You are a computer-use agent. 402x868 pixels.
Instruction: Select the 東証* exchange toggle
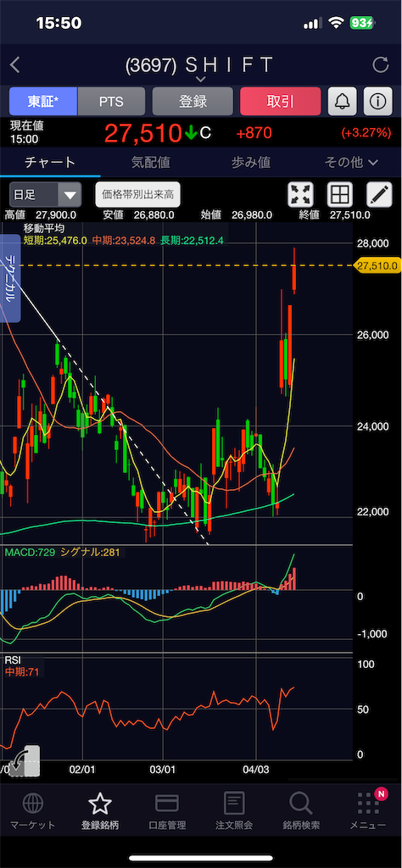click(x=43, y=102)
